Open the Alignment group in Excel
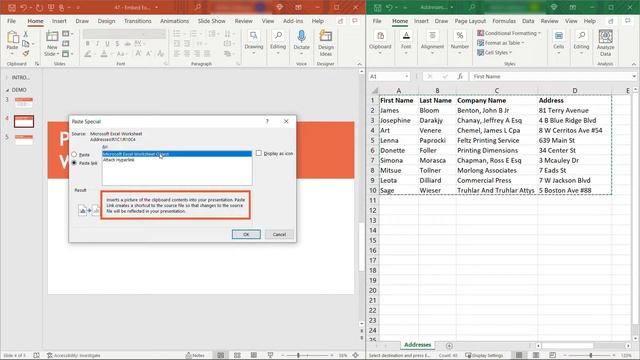The image size is (640, 360). (432, 42)
